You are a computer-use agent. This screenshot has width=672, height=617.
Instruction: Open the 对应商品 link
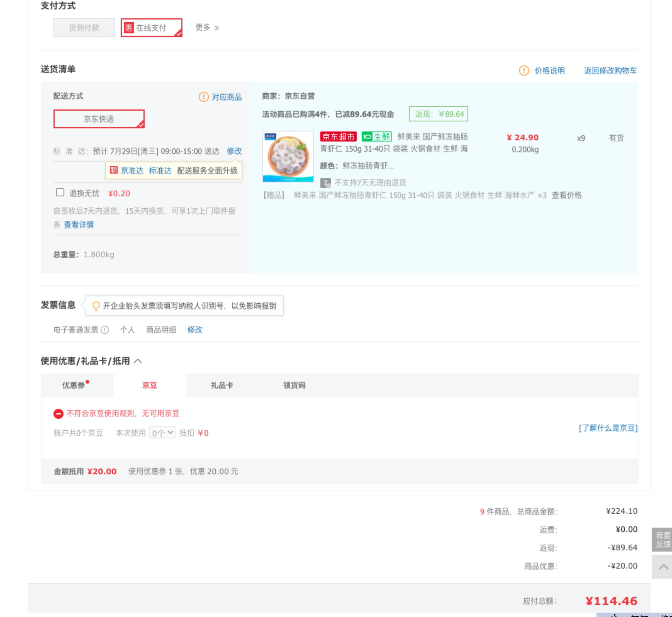[x=227, y=97]
